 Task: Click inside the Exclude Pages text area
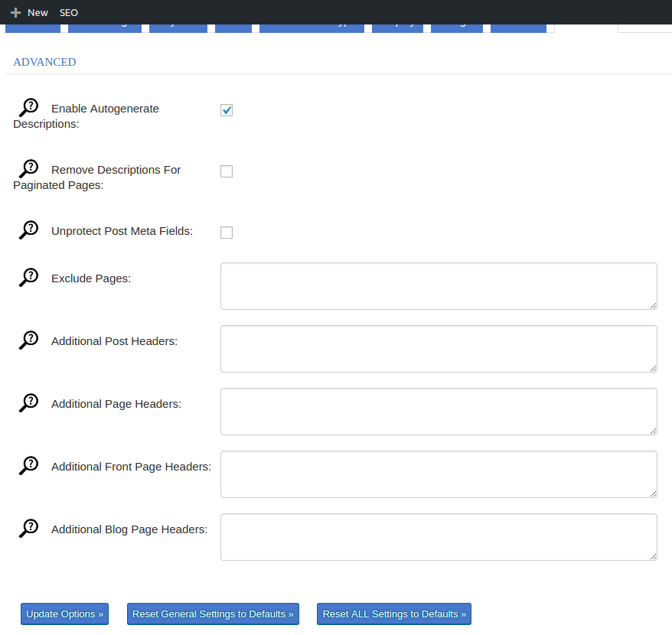click(438, 286)
